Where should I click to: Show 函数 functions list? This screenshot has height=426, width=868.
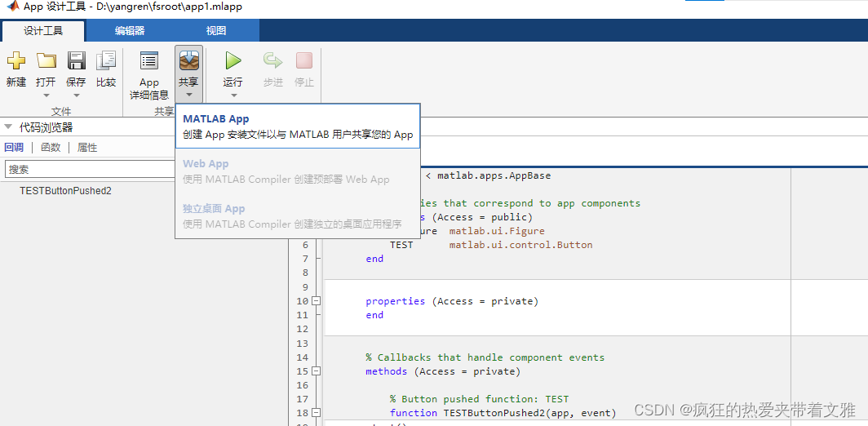51,148
